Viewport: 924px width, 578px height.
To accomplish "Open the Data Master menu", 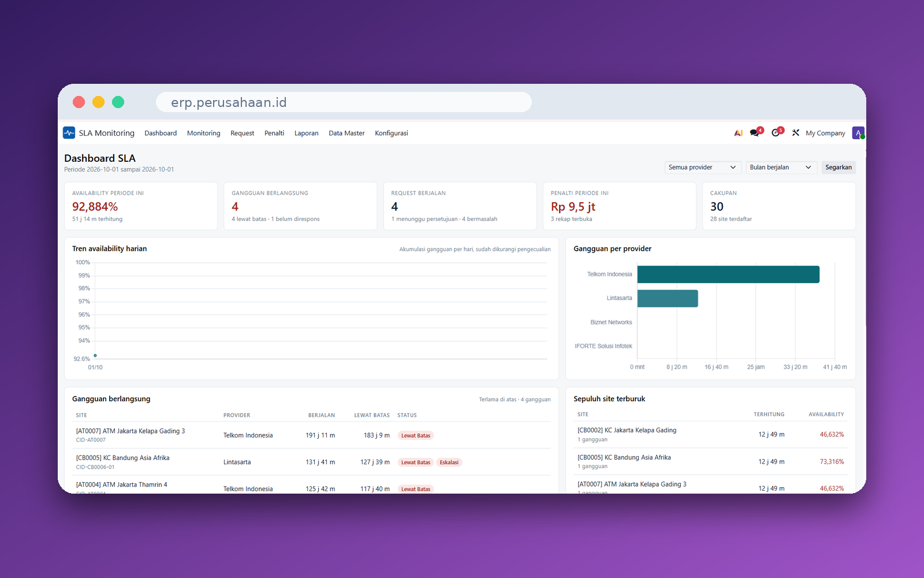I will pos(346,133).
